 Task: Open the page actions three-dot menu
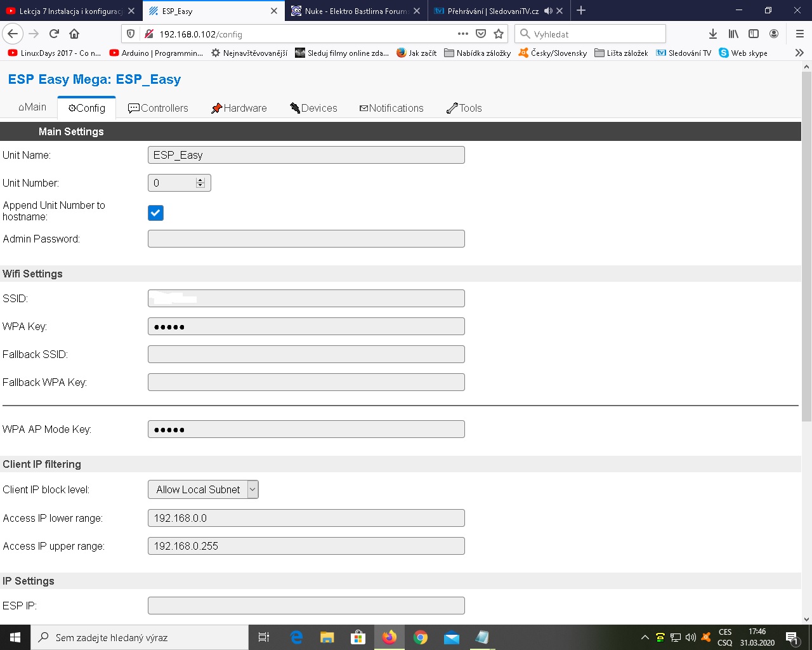coord(463,34)
